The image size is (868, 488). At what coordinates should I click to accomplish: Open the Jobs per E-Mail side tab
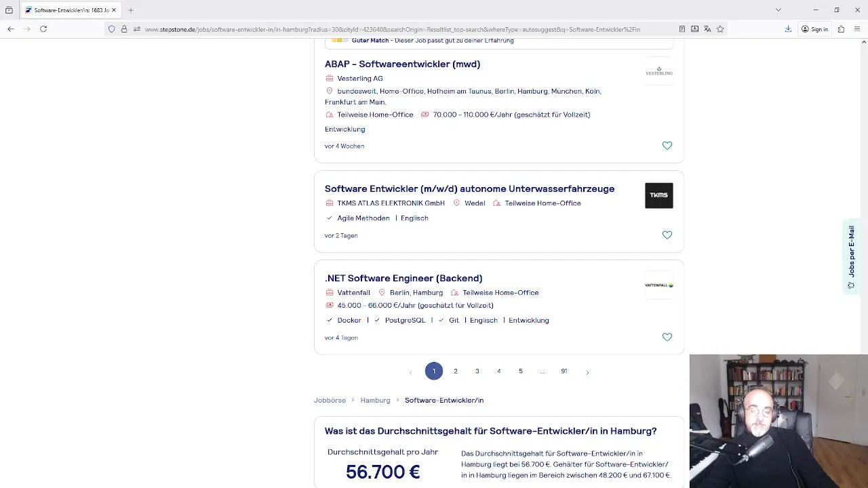851,257
